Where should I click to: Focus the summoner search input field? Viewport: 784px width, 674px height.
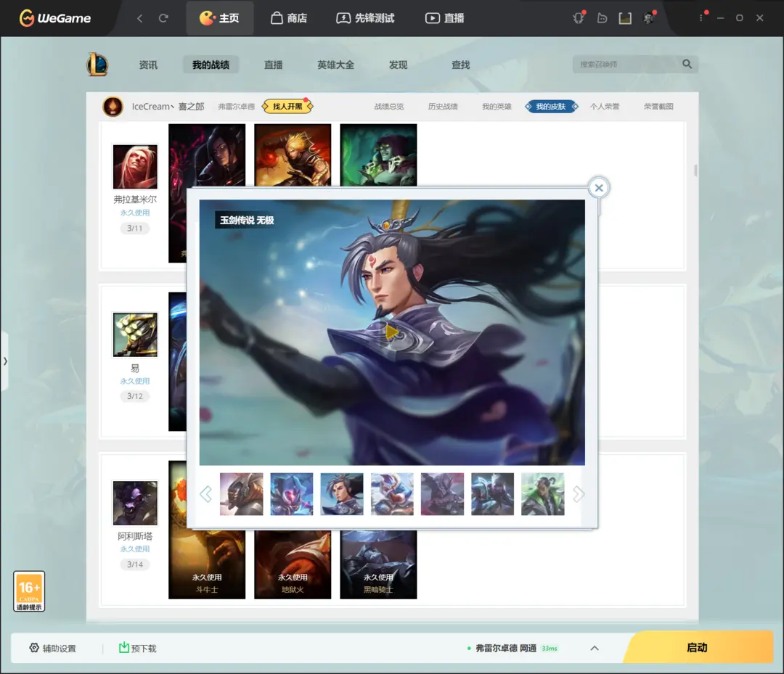click(x=626, y=64)
